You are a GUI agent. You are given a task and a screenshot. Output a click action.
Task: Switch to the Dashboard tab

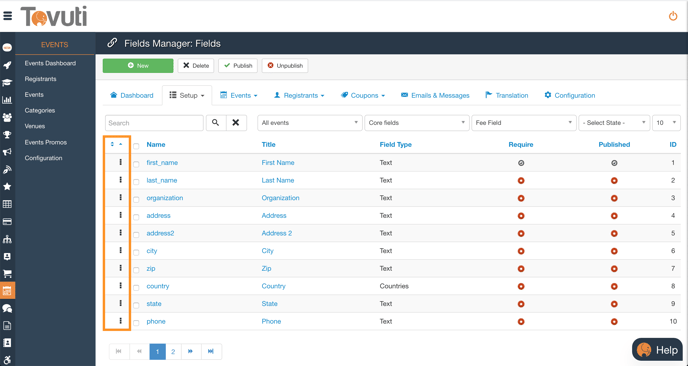[132, 95]
